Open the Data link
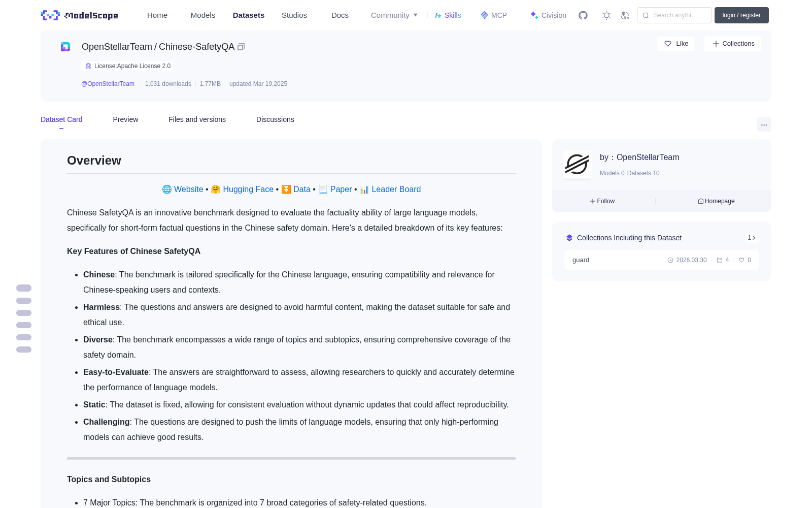This screenshot has height=508, width=812. point(301,189)
